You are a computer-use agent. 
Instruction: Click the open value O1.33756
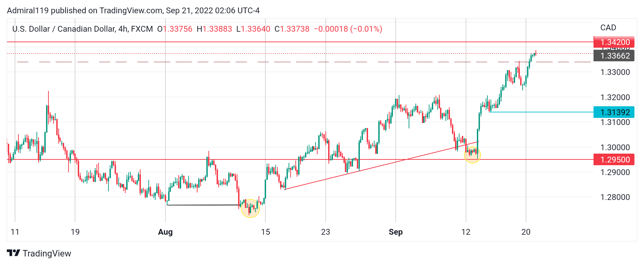pos(175,29)
